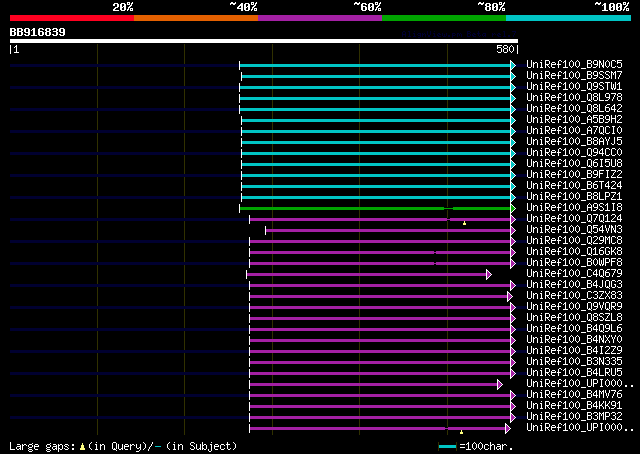Select the UniRef100_B4NXY0 subject name
This screenshot has width=640, height=454.
574,340
